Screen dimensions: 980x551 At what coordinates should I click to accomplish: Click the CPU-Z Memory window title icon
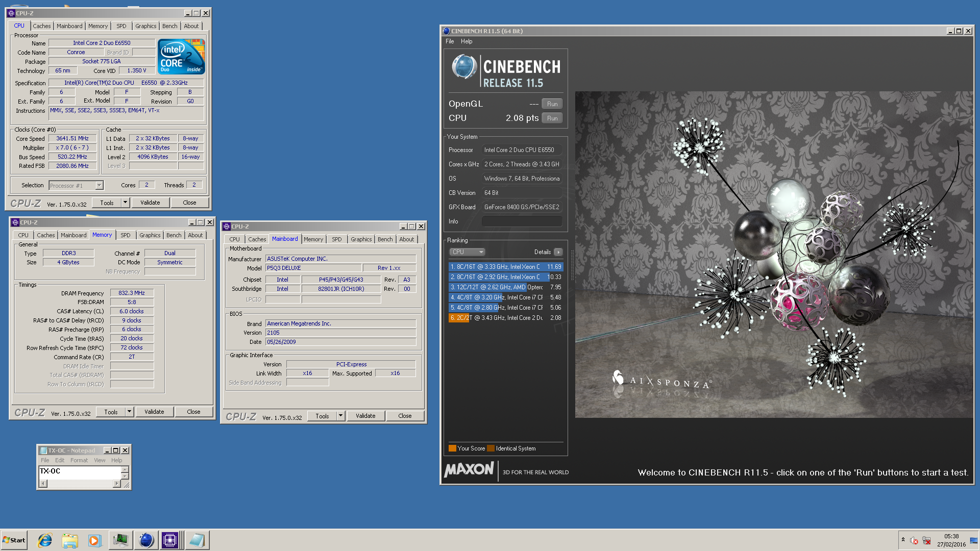point(15,222)
